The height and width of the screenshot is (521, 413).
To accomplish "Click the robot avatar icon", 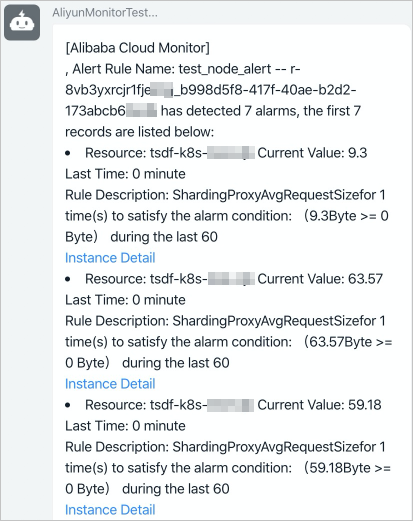I will tap(22, 22).
